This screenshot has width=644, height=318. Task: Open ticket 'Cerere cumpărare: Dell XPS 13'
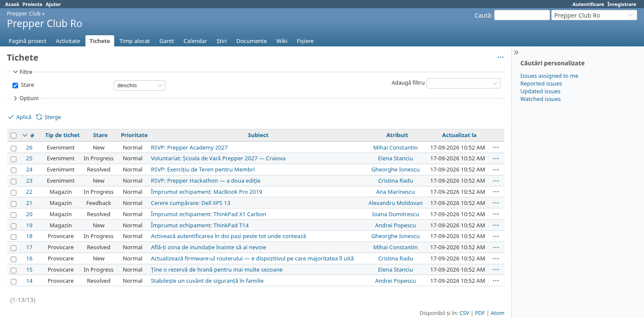[191, 203]
